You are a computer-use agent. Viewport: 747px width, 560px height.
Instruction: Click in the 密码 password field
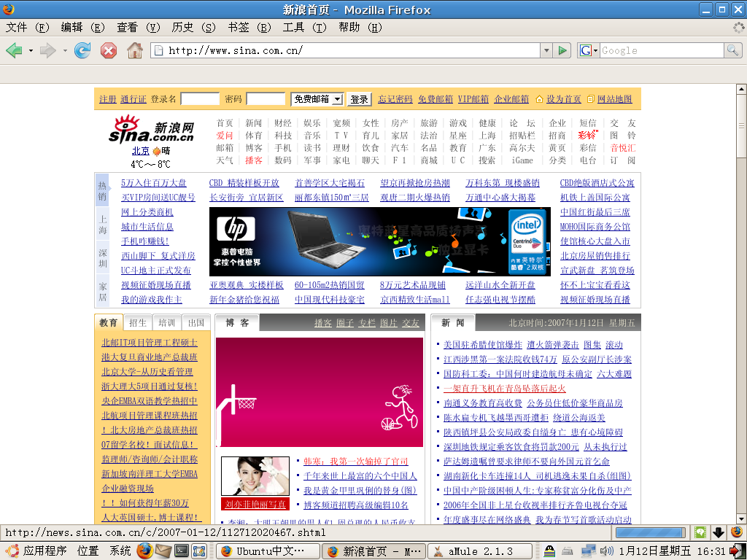266,99
